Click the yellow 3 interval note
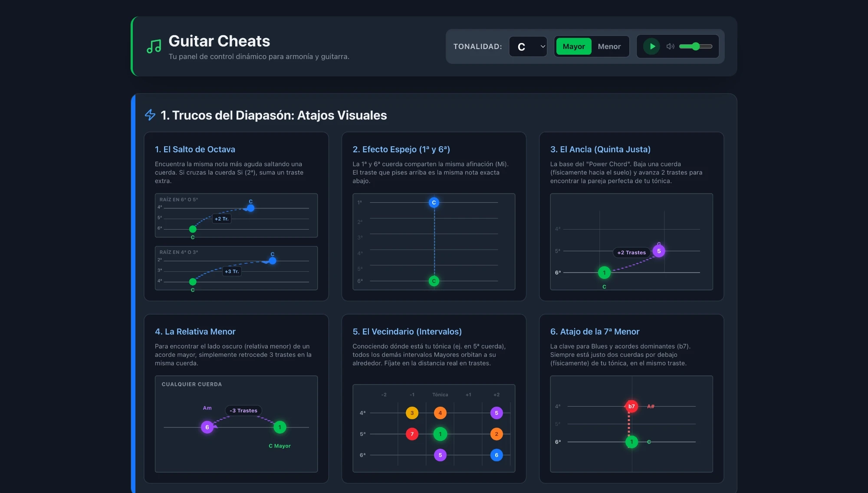The height and width of the screenshot is (493, 868). [x=412, y=413]
